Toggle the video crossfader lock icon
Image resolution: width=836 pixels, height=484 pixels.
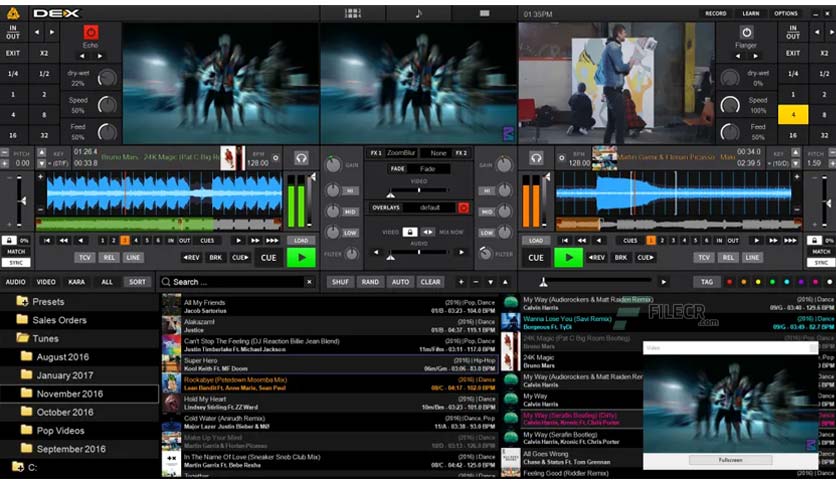click(409, 232)
